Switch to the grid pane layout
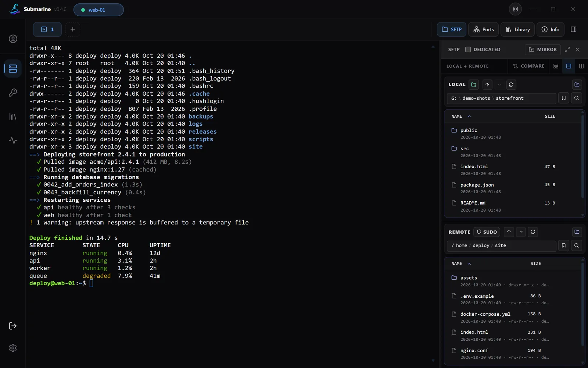The image size is (588, 368). (x=556, y=66)
